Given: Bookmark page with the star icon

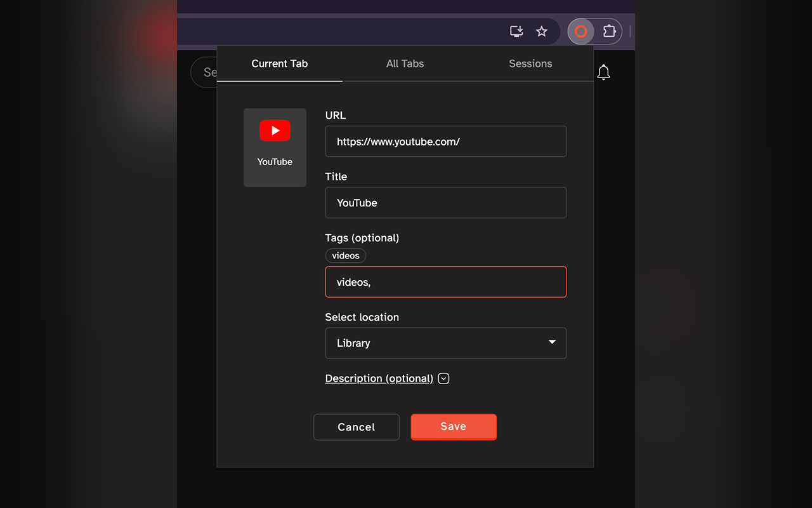Looking at the screenshot, I should 541,31.
